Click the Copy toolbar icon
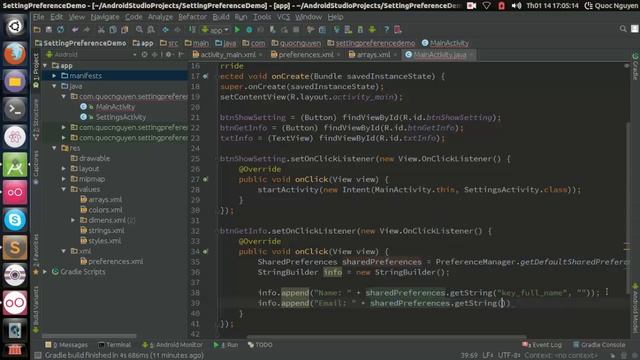Image resolution: width=640 pixels, height=360 pixels. click(113, 29)
